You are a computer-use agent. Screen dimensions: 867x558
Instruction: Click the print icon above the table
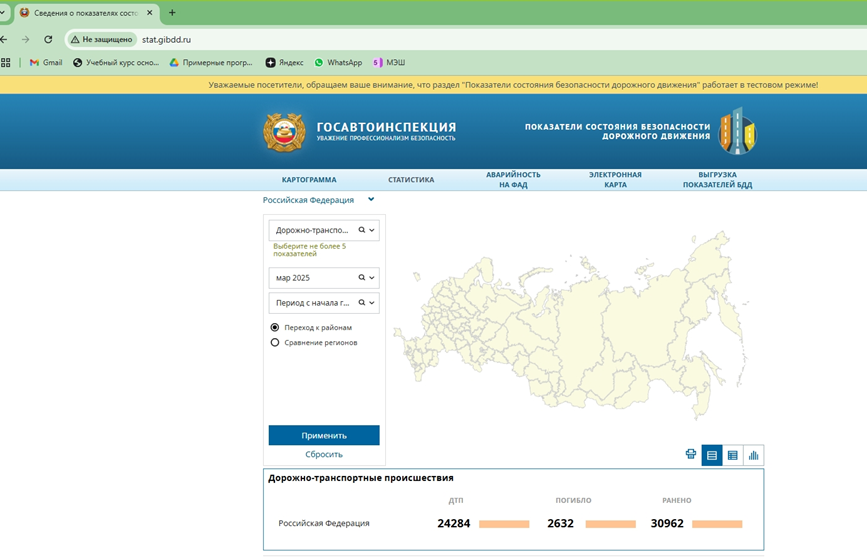pos(691,455)
